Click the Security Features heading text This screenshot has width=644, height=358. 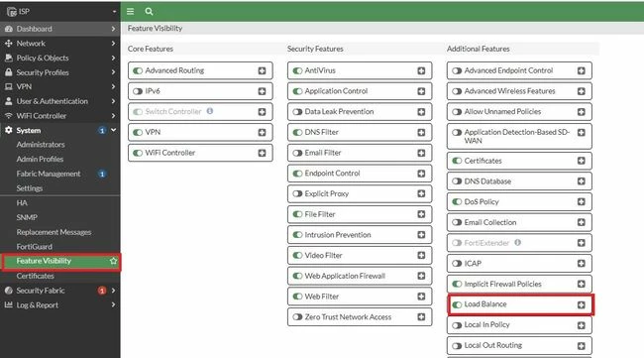tap(315, 49)
